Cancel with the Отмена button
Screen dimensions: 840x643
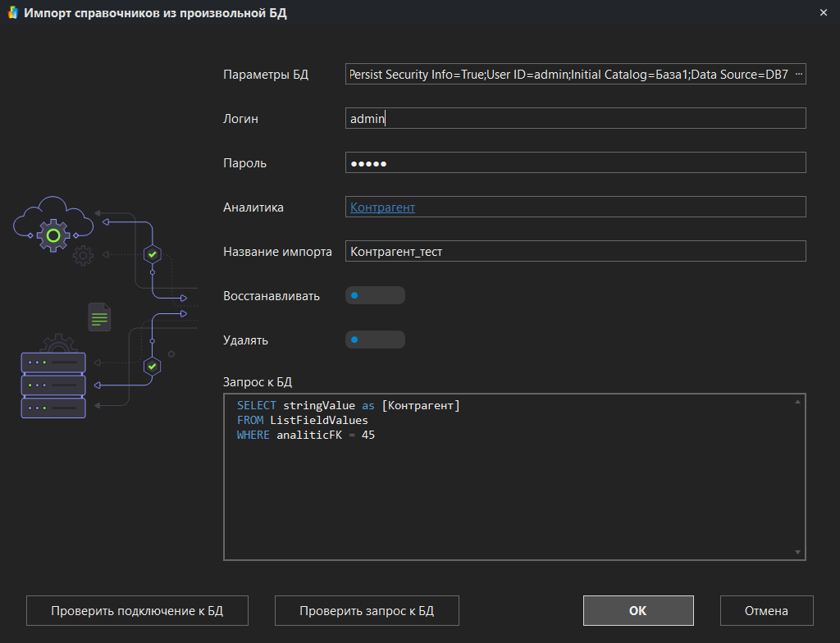(766, 611)
